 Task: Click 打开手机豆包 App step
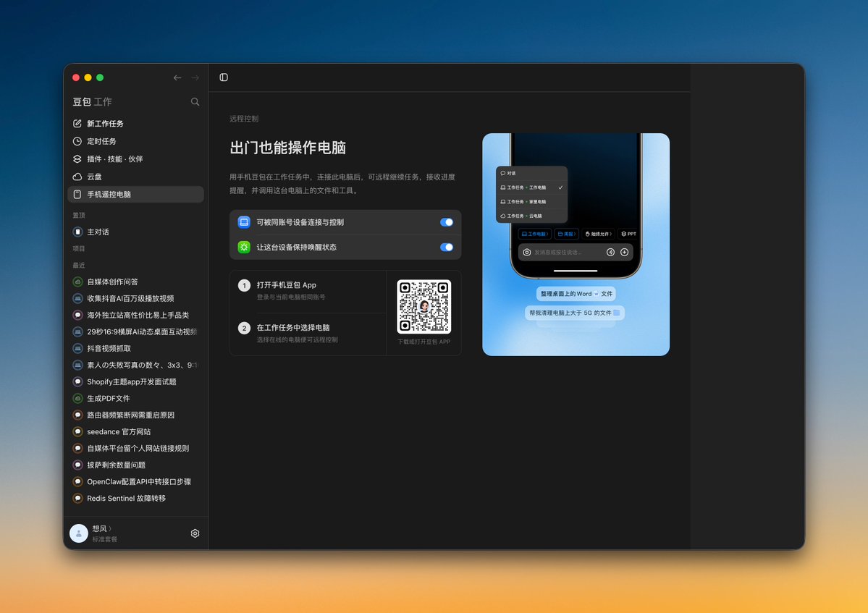click(x=286, y=285)
